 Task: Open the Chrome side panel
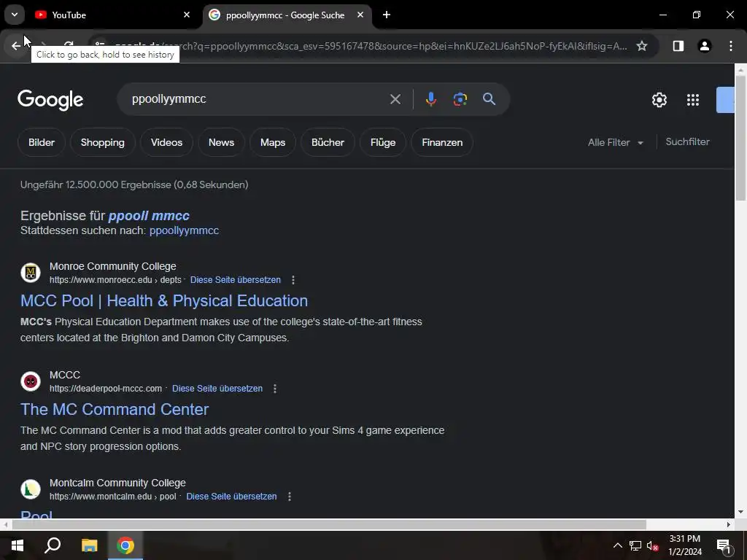pyautogui.click(x=678, y=46)
